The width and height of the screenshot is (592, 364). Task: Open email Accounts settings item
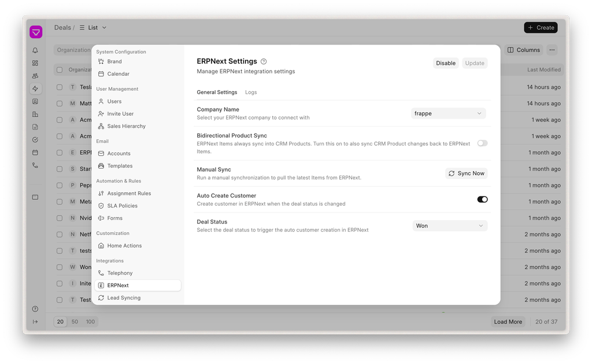tap(138, 154)
